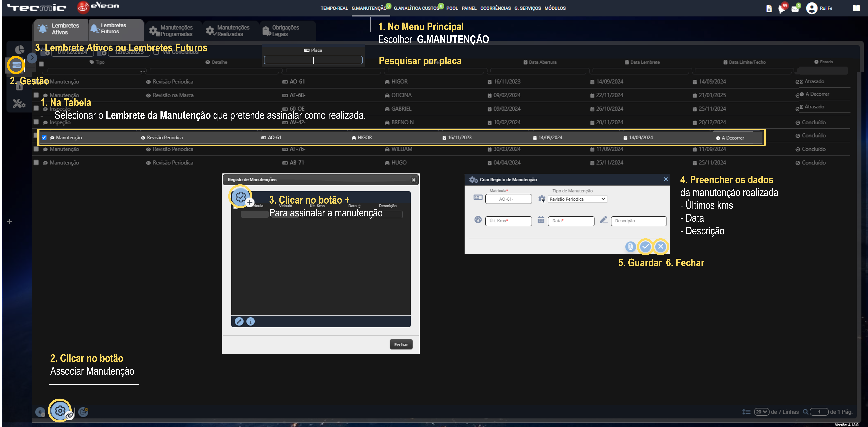Open the tools and wrench sidebar icon
Image resolution: width=868 pixels, height=427 pixels.
(19, 103)
